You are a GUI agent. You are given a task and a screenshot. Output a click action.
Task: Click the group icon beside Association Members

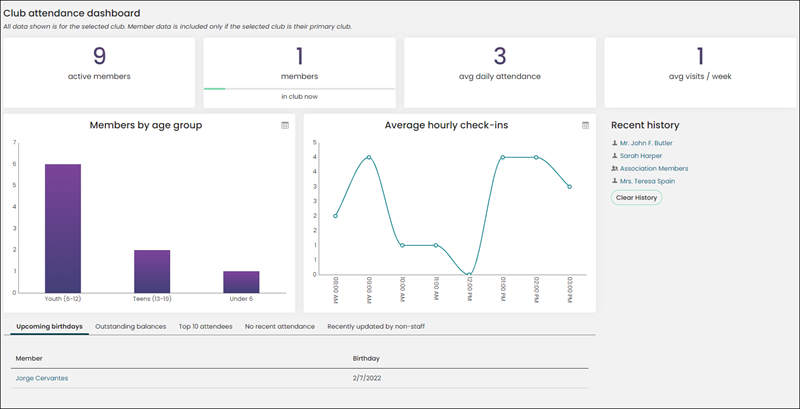(x=614, y=168)
